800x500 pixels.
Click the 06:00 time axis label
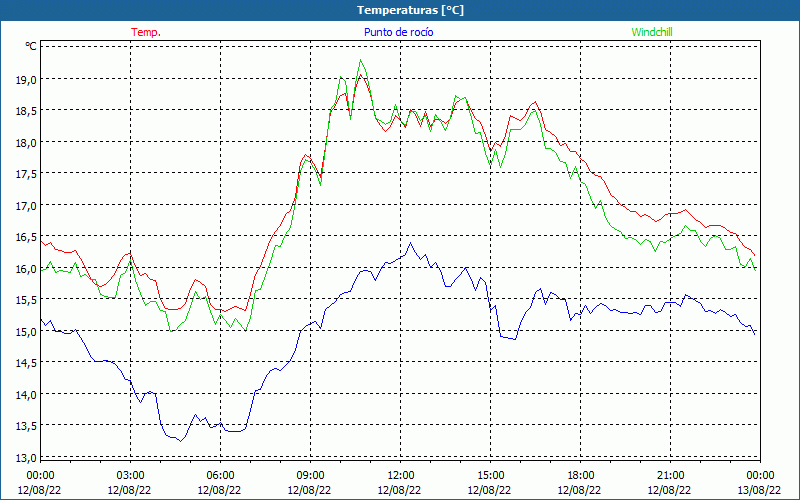coord(220,476)
